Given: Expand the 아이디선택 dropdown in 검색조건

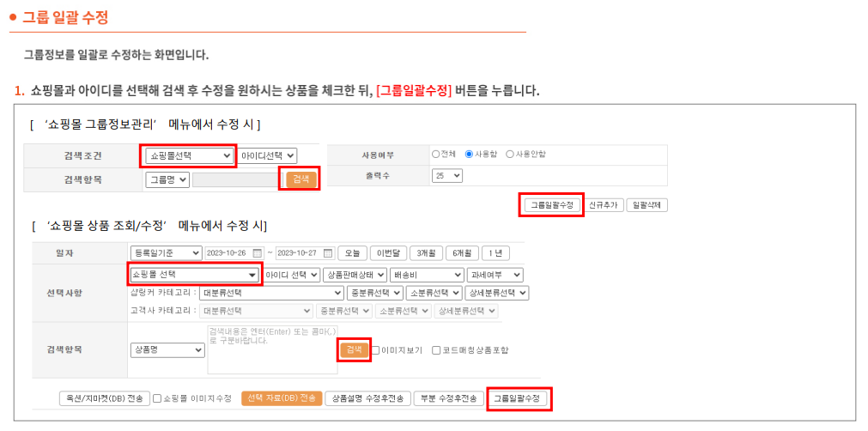Looking at the screenshot, I should coord(267,155).
